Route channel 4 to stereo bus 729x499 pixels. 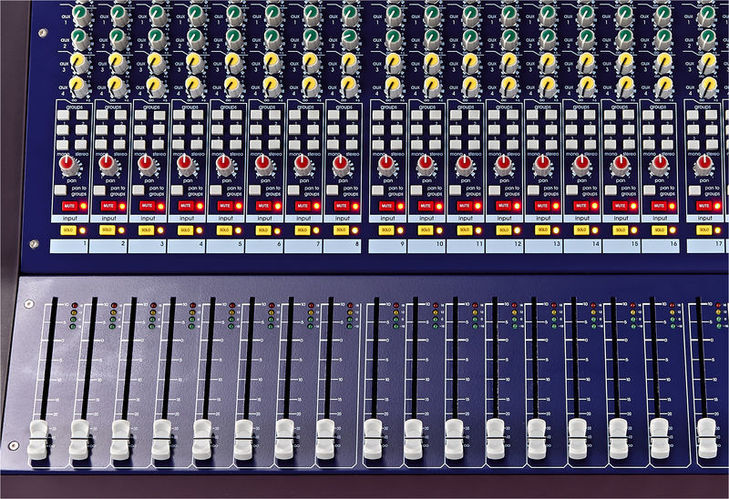click(x=198, y=145)
